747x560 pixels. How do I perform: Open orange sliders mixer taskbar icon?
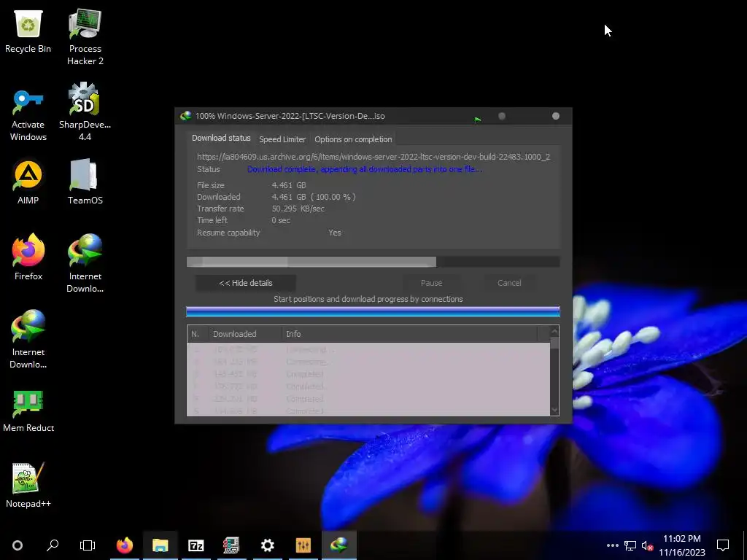pos(303,545)
